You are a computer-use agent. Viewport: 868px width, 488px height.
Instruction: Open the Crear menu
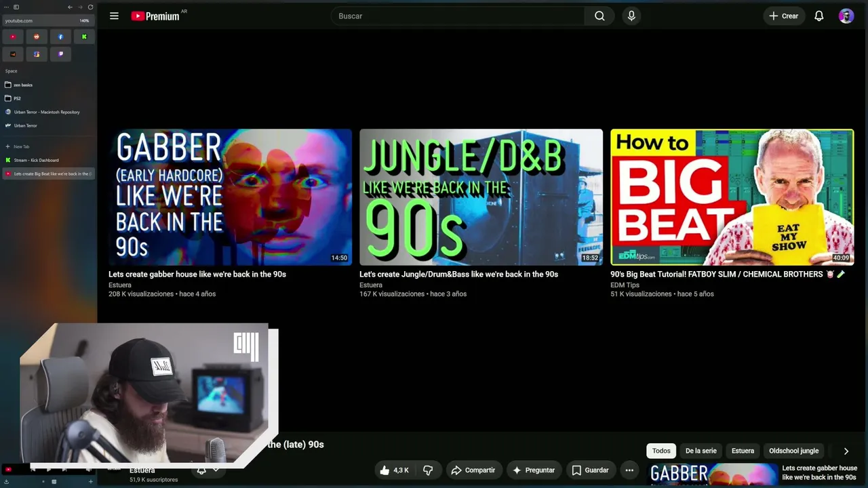click(784, 16)
